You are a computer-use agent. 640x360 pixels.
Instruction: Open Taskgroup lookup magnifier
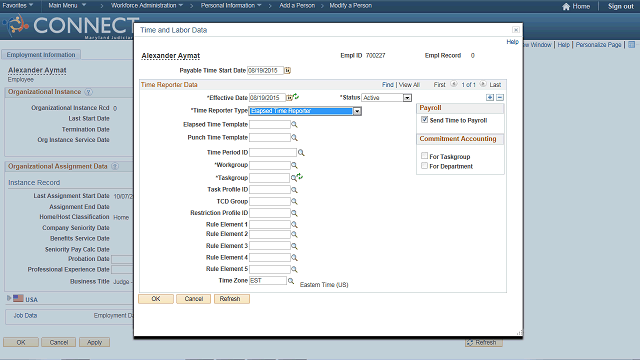pyautogui.click(x=293, y=178)
